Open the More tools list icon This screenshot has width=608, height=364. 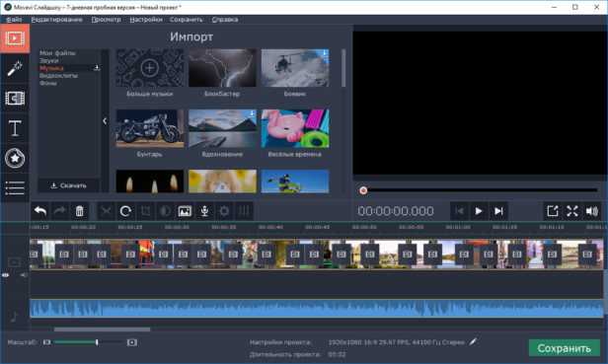tap(15, 188)
